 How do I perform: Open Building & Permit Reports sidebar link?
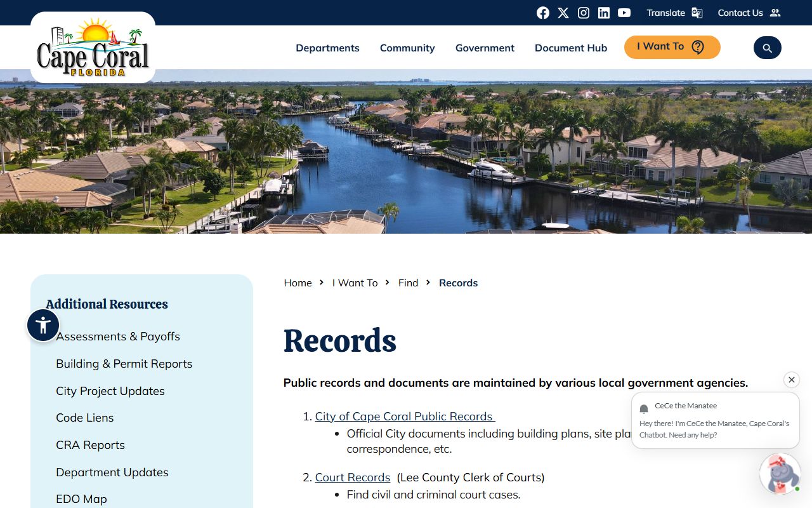pyautogui.click(x=124, y=363)
